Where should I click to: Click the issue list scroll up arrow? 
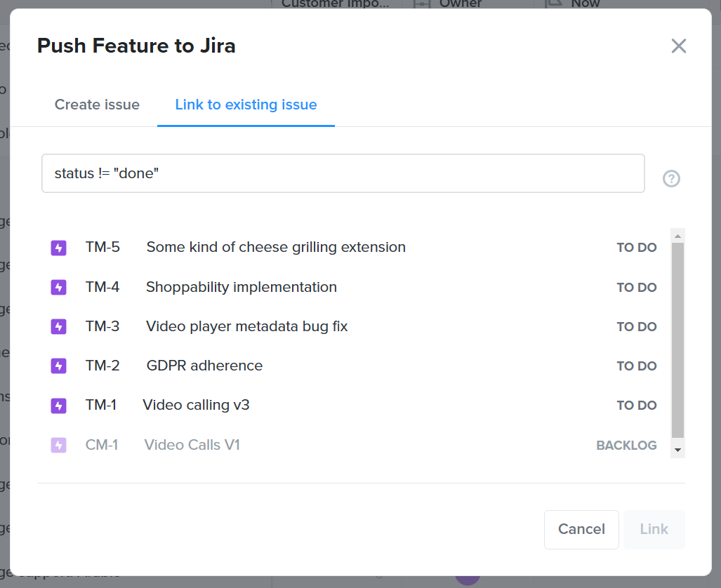pos(677,236)
